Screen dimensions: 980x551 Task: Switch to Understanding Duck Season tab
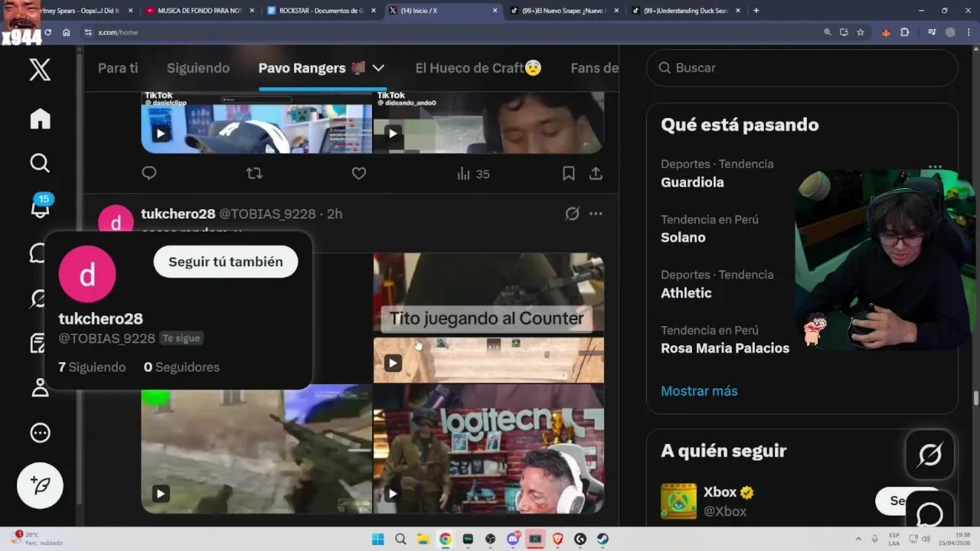click(685, 11)
